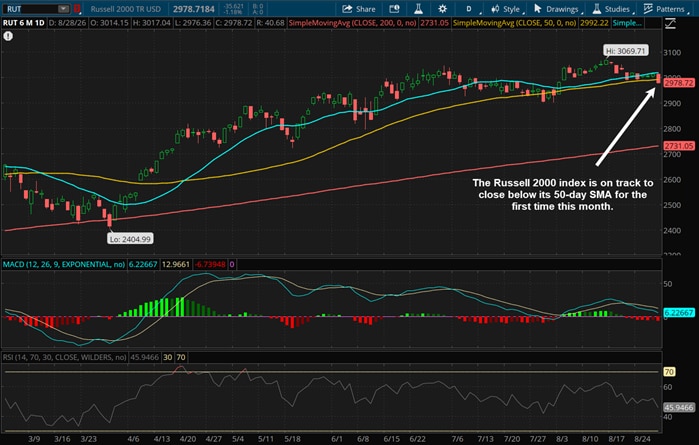Click the 3100 level on price axis

[x=672, y=52]
